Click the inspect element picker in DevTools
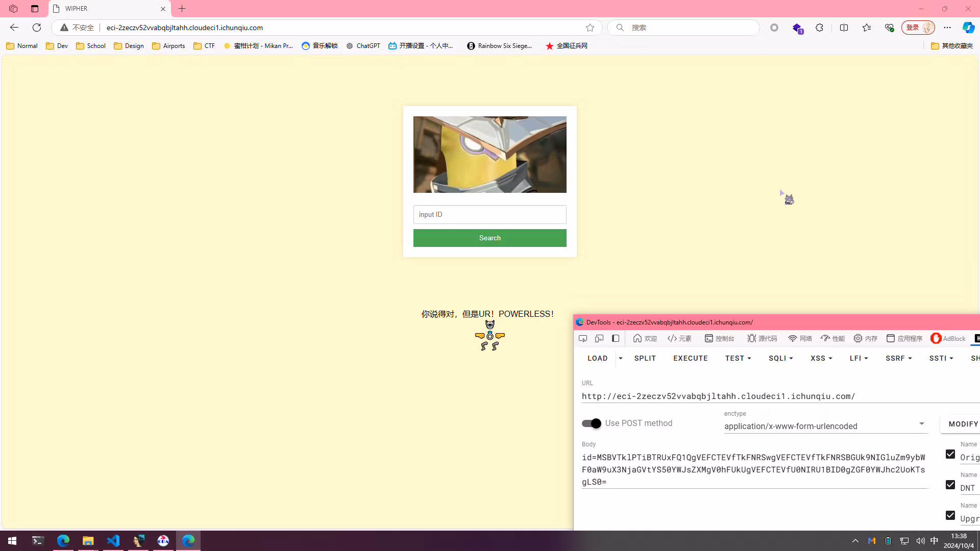The width and height of the screenshot is (980, 551). [583, 338]
